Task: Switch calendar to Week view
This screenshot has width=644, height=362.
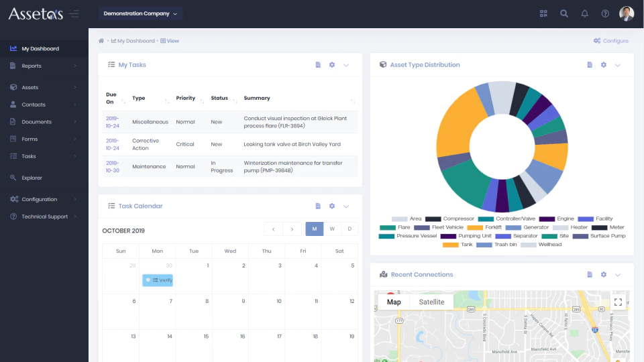Action: coord(332,229)
